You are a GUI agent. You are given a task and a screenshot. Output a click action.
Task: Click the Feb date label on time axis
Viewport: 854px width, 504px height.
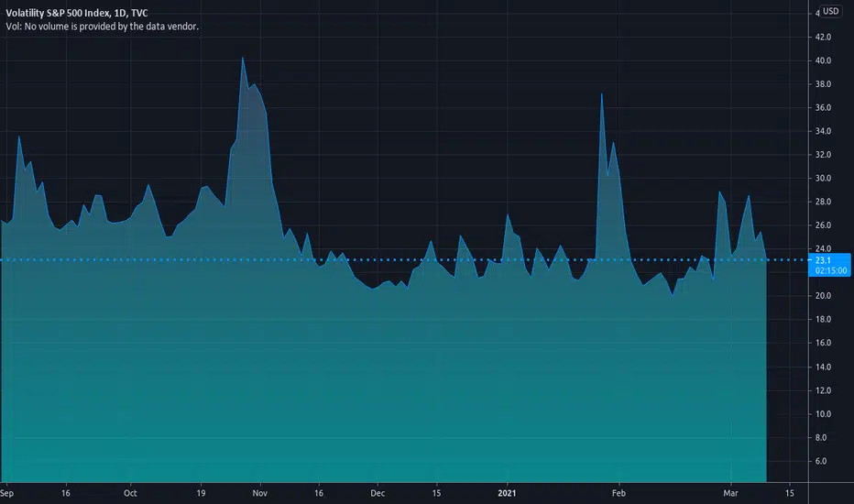[x=619, y=493]
